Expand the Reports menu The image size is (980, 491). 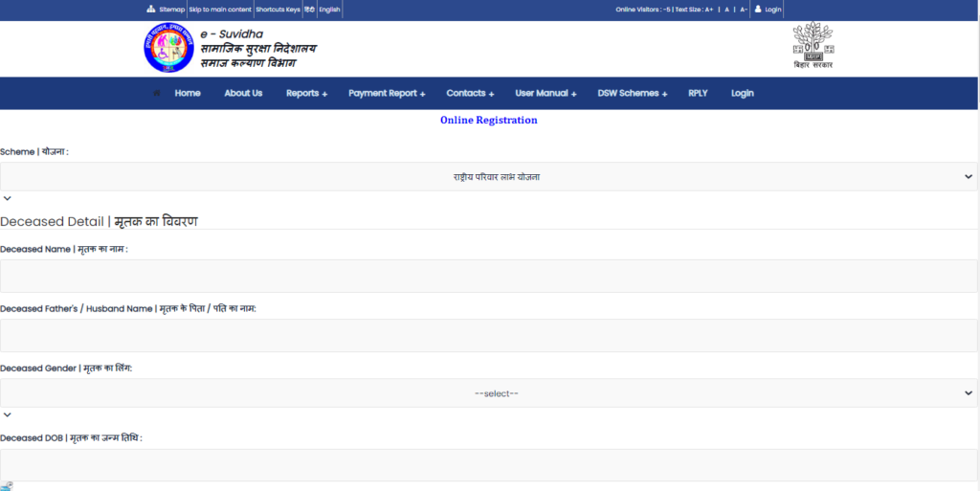306,94
